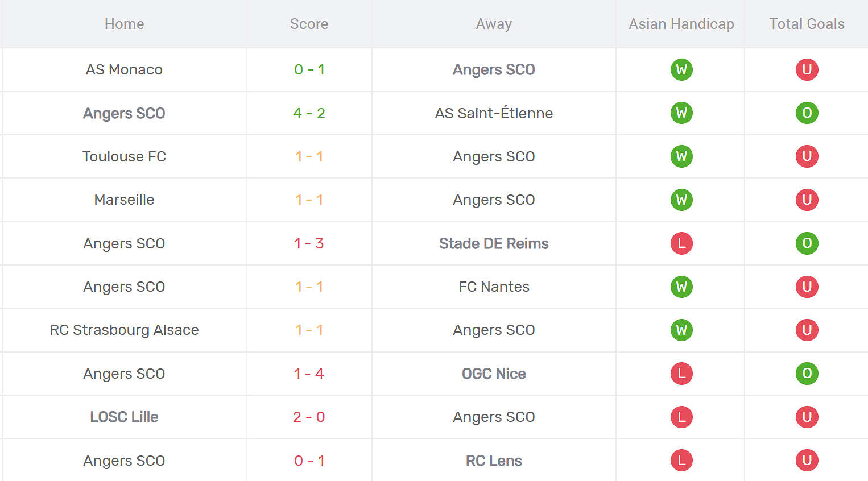This screenshot has width=868, height=481.
Task: Click the red L badge in the Stade DE Reims row
Action: (x=681, y=243)
